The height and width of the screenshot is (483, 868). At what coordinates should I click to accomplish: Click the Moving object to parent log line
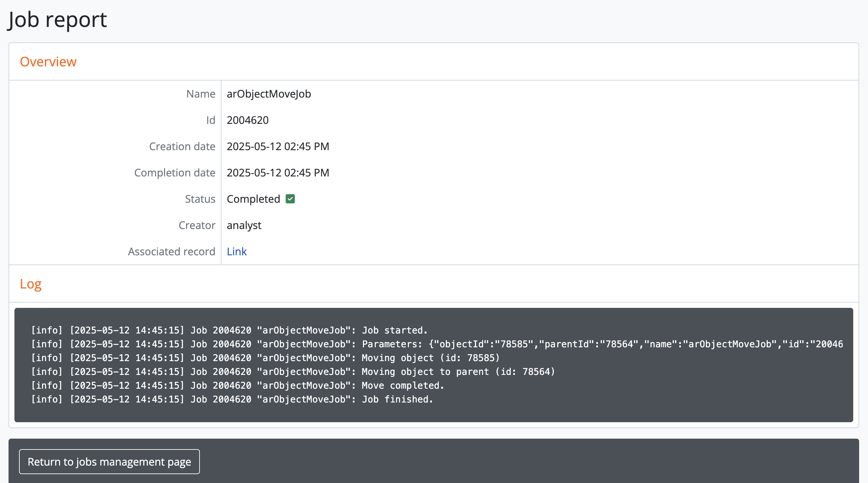(292, 372)
